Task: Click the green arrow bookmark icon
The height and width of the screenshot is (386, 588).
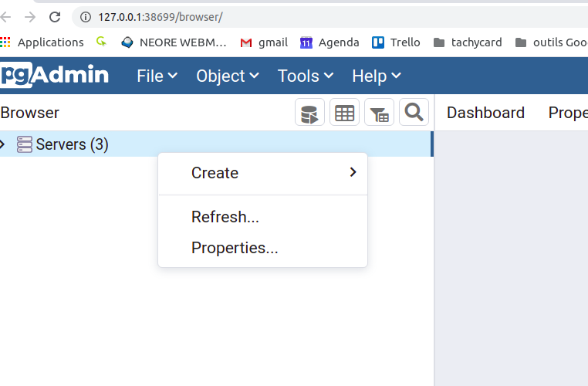Action: point(101,42)
